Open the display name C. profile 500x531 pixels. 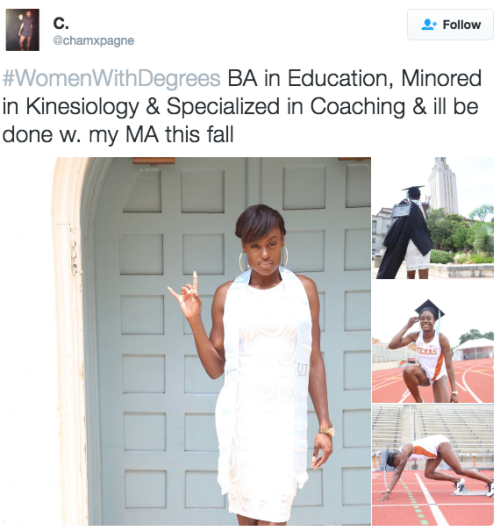pyautogui.click(x=61, y=23)
